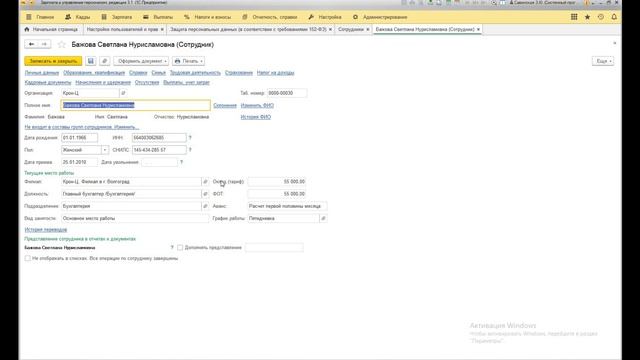The image size is (640, 360).
Task: Open Подразделение field link icon
Action: tap(205, 206)
